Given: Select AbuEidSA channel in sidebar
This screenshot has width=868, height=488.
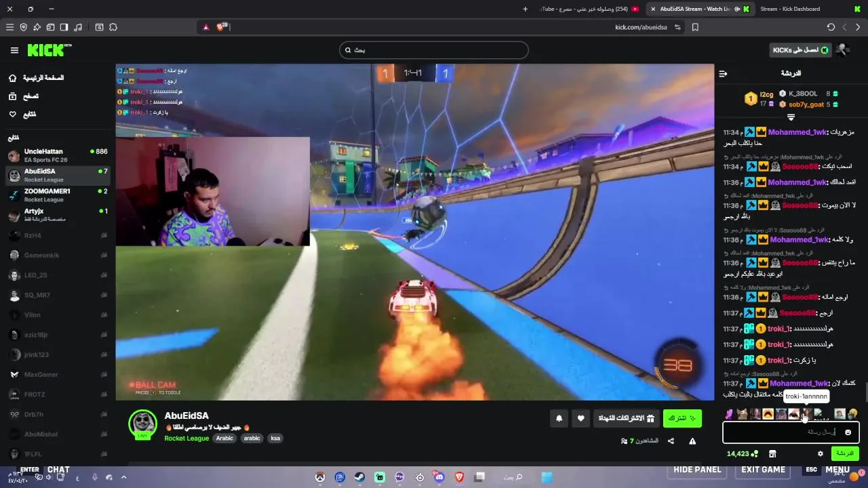Looking at the screenshot, I should (x=58, y=176).
